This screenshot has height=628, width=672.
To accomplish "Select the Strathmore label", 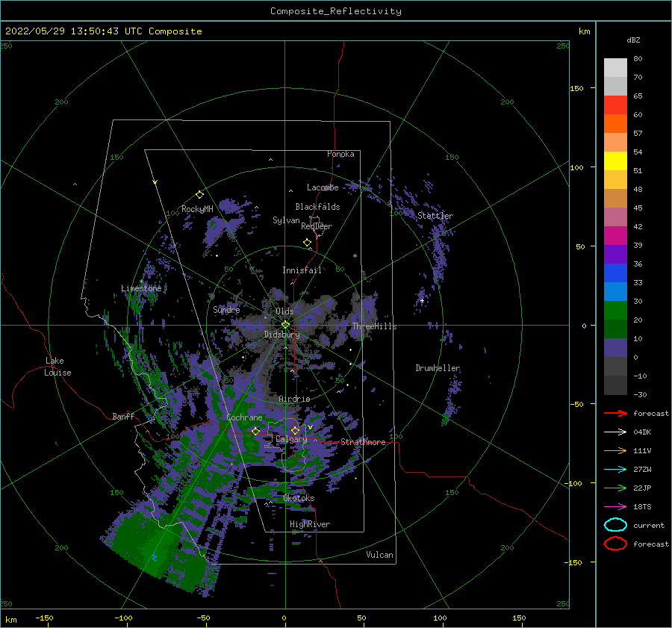I will 363,442.
